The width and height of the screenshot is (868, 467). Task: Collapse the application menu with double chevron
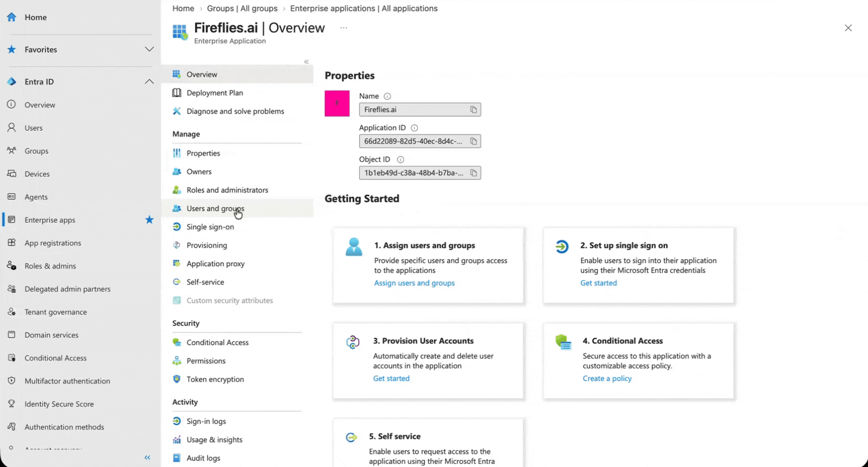307,62
